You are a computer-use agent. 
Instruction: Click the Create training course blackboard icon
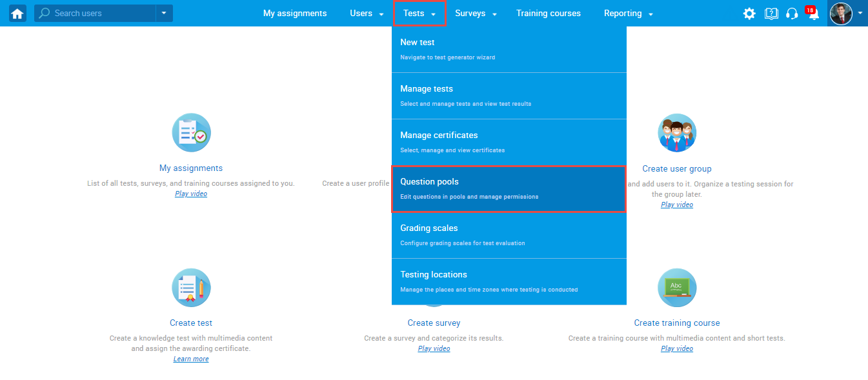tap(676, 288)
